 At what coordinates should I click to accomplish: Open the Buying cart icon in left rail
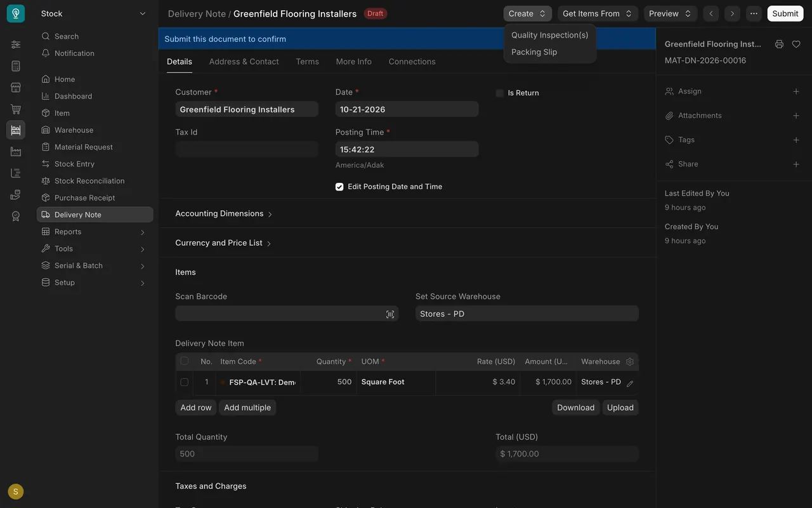click(x=16, y=109)
